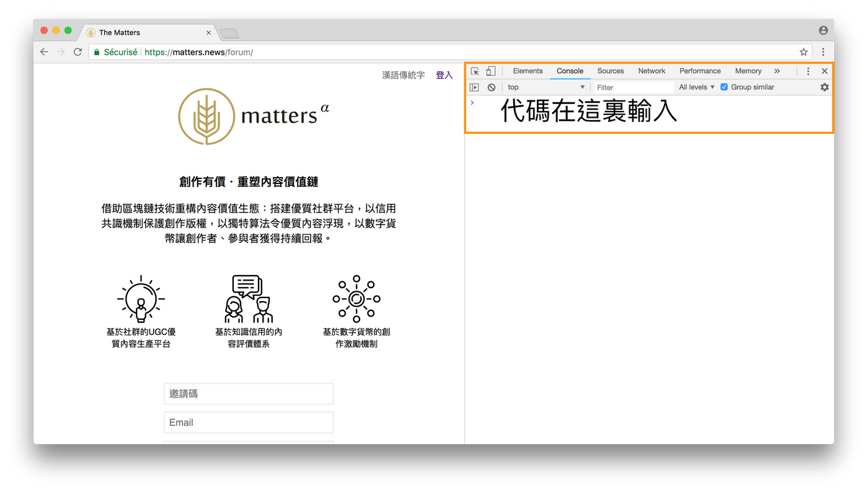Open the top context dropdown
The width and height of the screenshot is (868, 492).
546,87
